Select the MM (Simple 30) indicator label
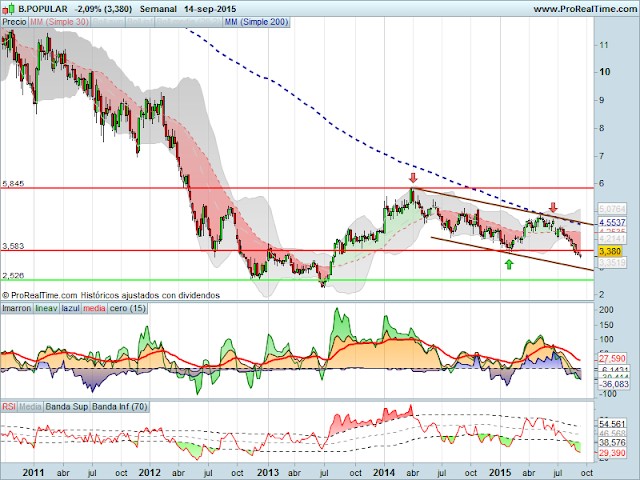 click(59, 22)
